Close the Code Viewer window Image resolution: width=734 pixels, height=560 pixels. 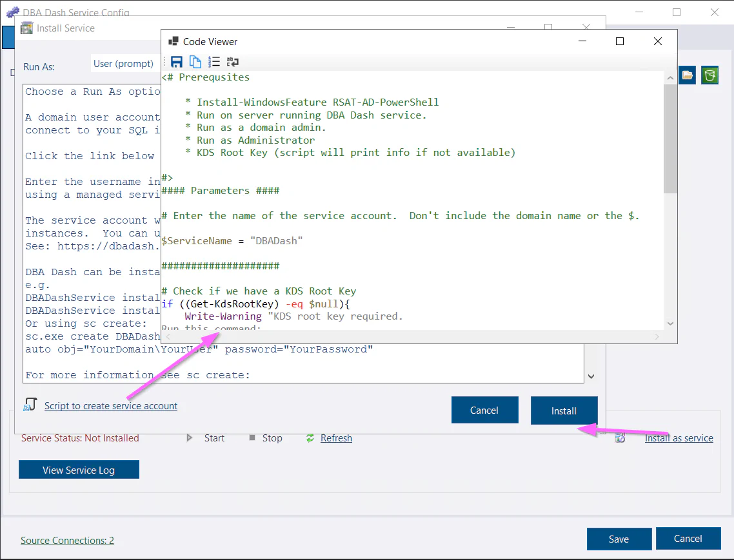pyautogui.click(x=658, y=41)
